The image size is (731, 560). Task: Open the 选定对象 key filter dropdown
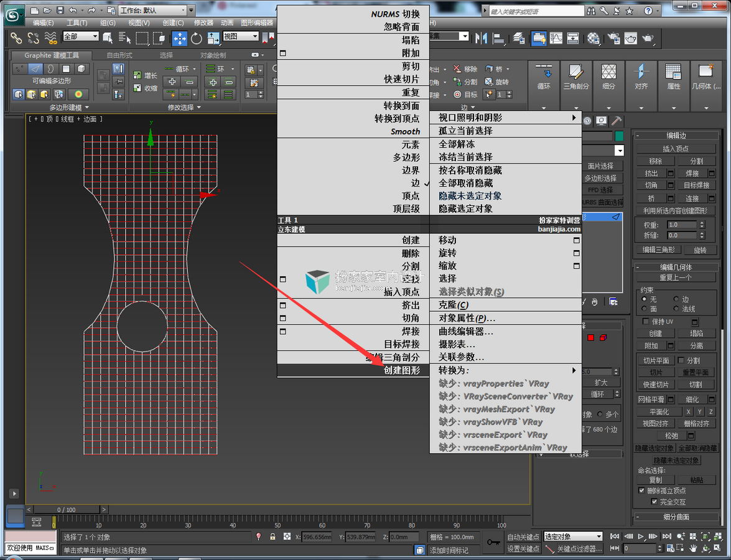click(573, 537)
